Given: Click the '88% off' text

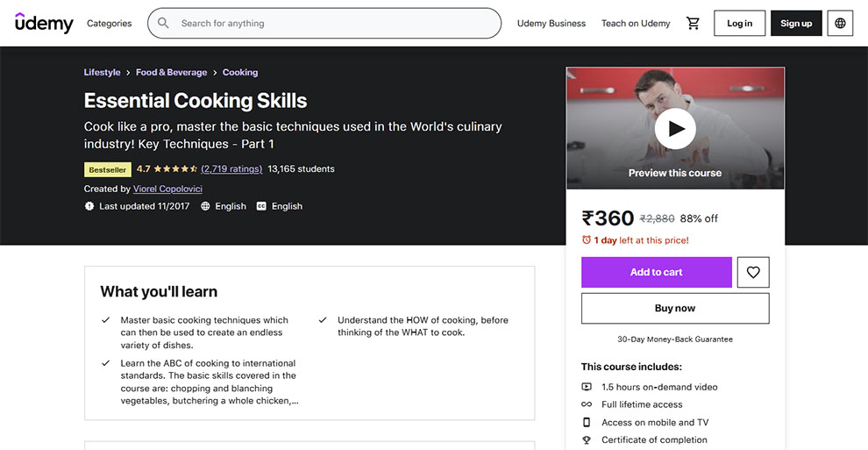Looking at the screenshot, I should [x=699, y=218].
